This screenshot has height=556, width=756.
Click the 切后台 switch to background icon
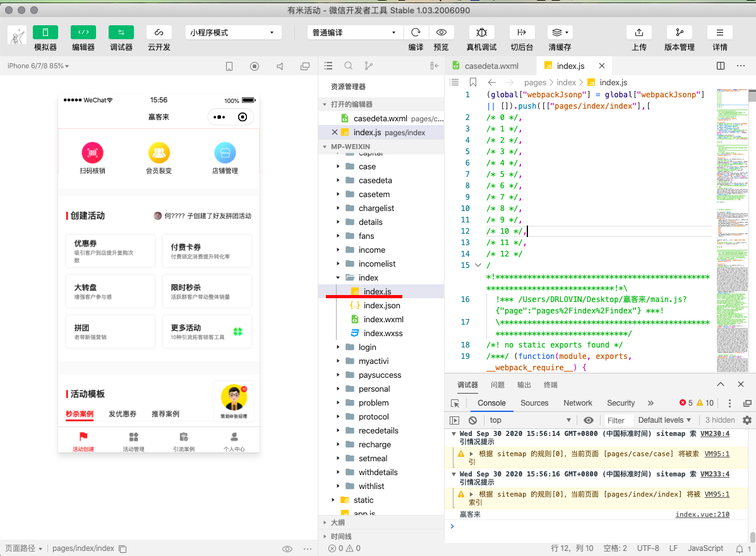click(x=522, y=32)
